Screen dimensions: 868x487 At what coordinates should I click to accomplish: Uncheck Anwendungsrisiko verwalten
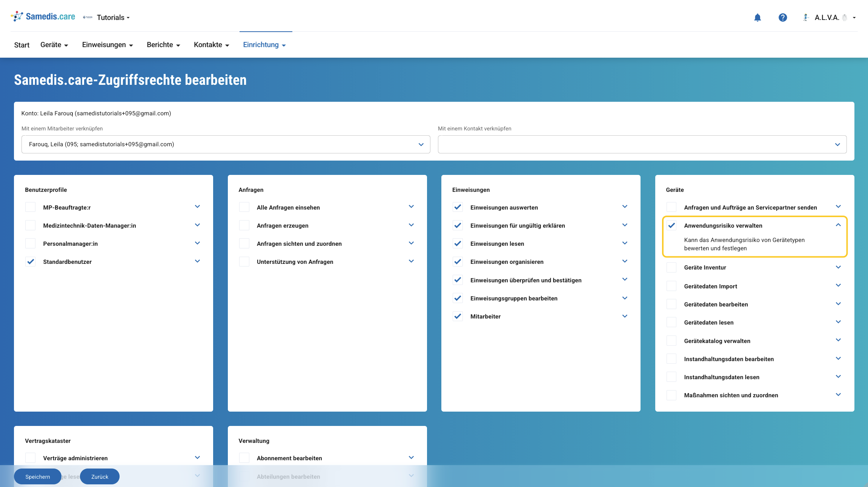pyautogui.click(x=672, y=225)
